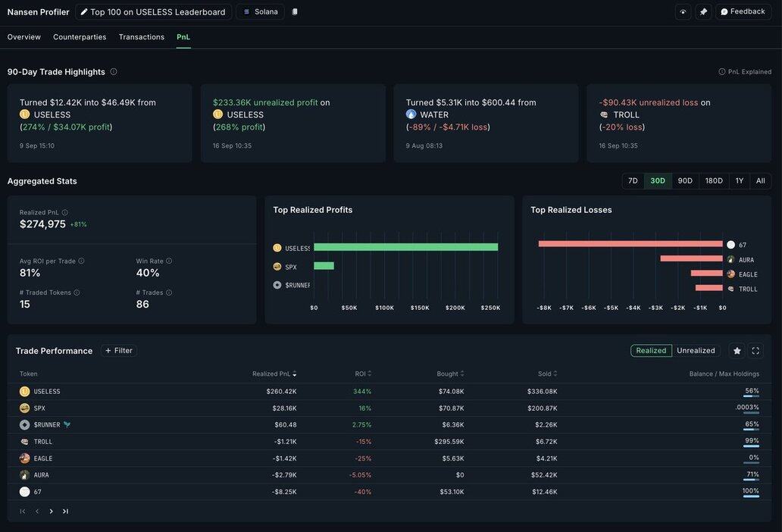Sort the table by Bought column
This screenshot has height=532, width=782.
point(450,374)
